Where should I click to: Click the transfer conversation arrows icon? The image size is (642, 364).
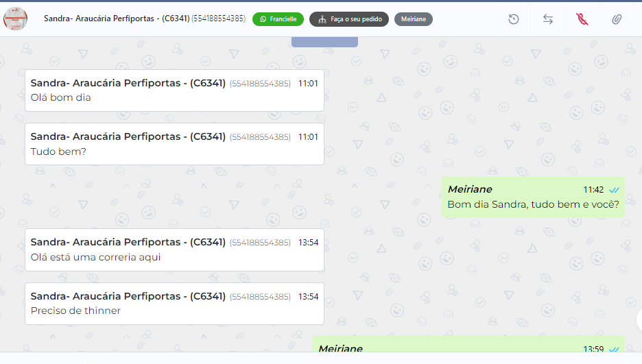tap(548, 19)
